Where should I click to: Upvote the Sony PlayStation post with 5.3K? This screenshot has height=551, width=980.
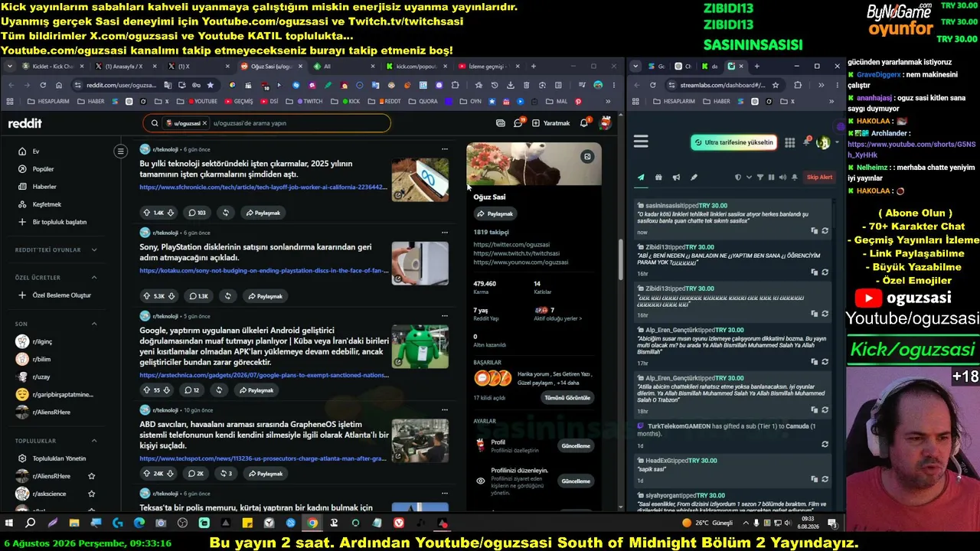[146, 296]
